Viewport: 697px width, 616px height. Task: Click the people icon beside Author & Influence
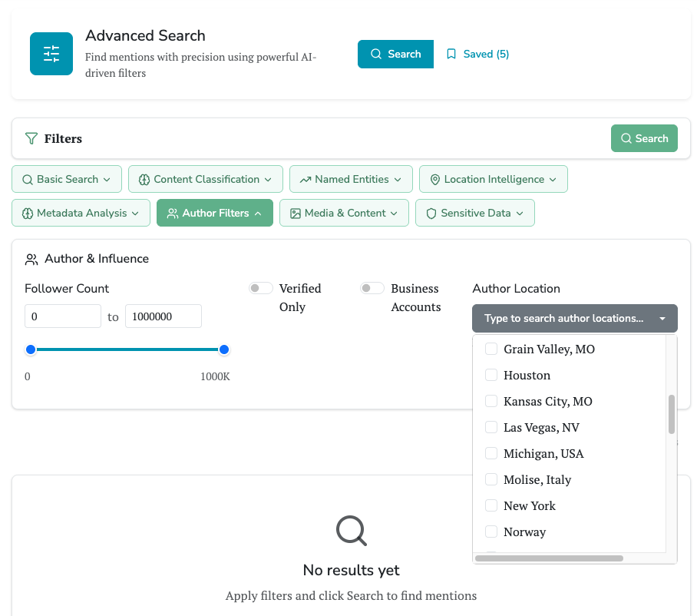[31, 260]
